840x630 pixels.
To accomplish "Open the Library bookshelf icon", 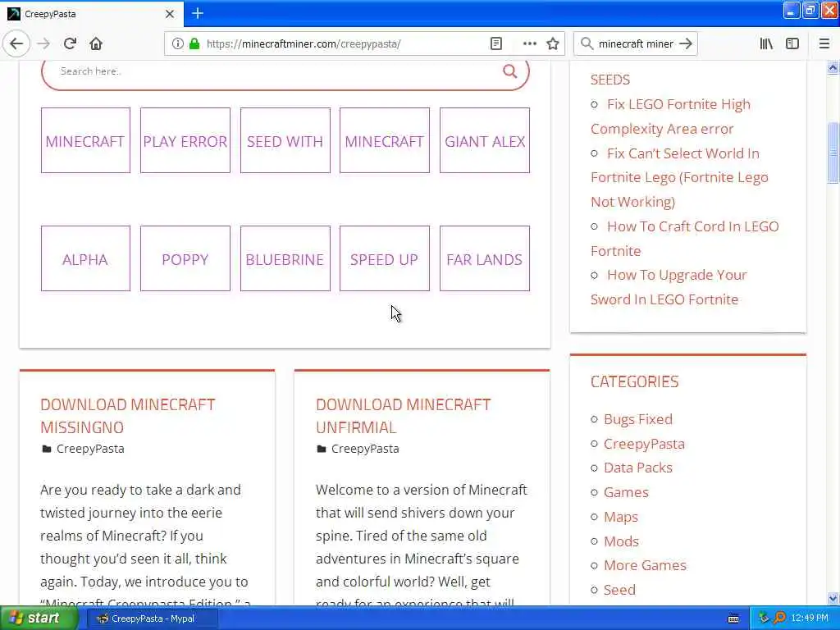I will click(766, 43).
